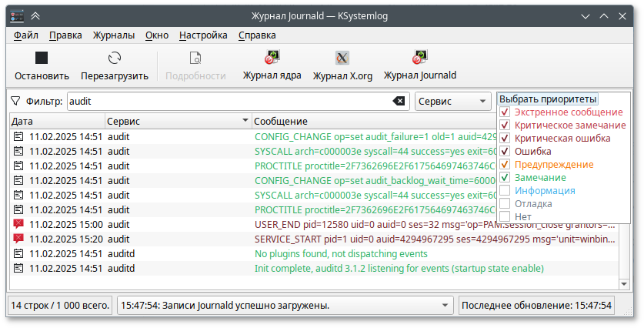
Task: Open Журнал Journald log
Action: pos(420,59)
